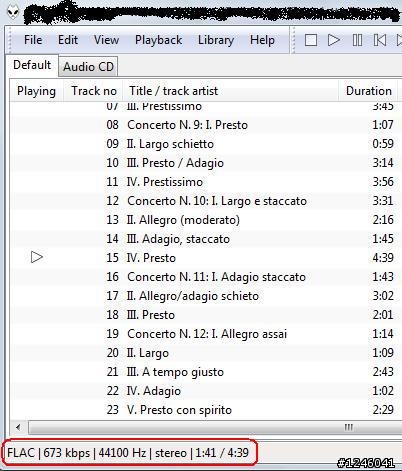Sort by the Duration column header
Screen dimensions: 402x471
(368, 91)
